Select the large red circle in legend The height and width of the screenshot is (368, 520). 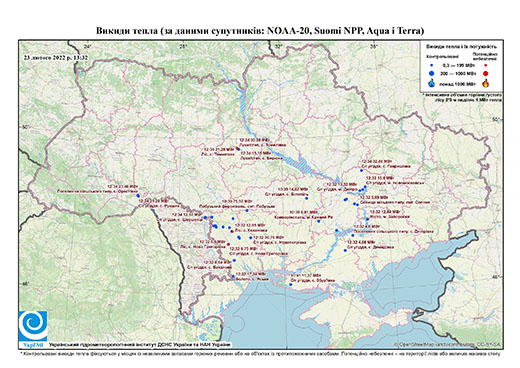tap(485, 73)
